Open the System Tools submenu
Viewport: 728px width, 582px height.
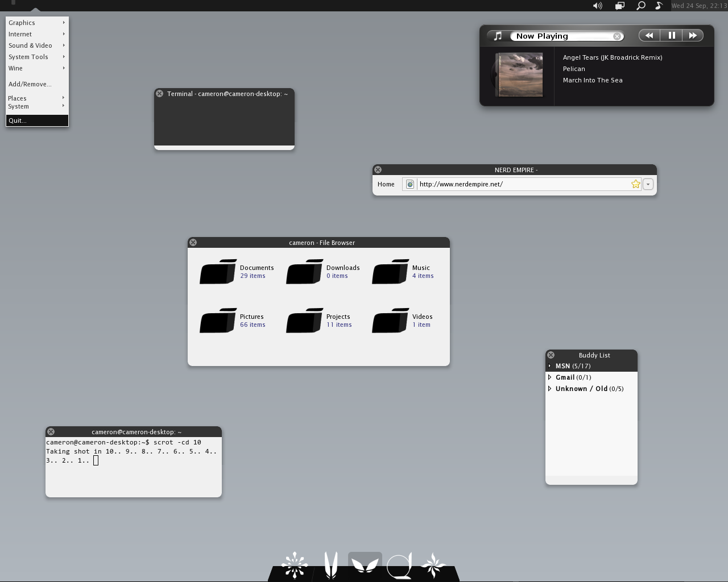coord(37,57)
